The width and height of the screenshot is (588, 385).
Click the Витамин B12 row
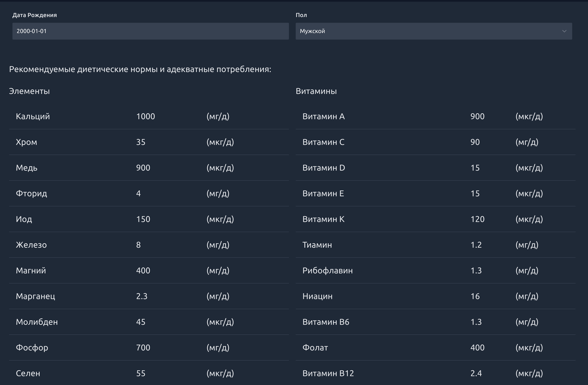point(328,373)
